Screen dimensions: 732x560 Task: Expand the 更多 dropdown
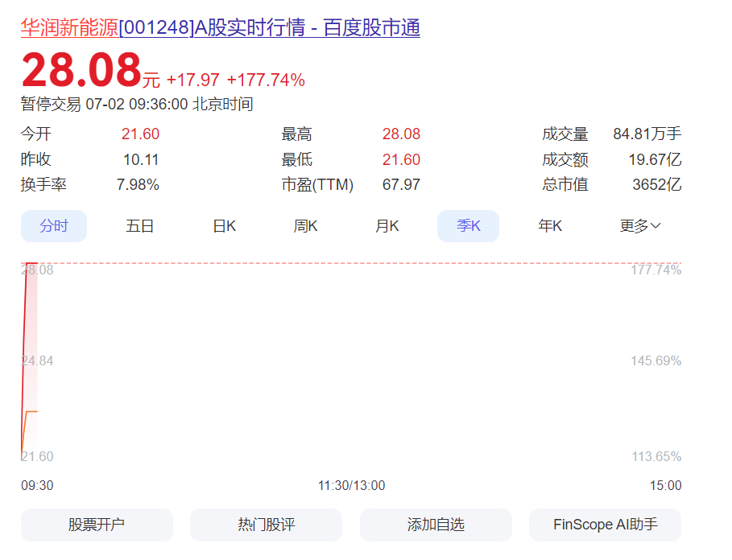(640, 226)
